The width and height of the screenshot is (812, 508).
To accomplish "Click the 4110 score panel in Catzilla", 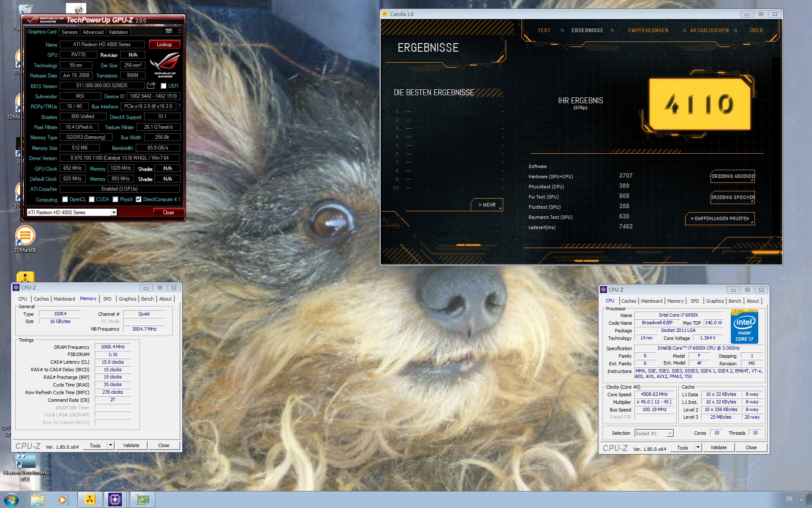I will pyautogui.click(x=700, y=104).
